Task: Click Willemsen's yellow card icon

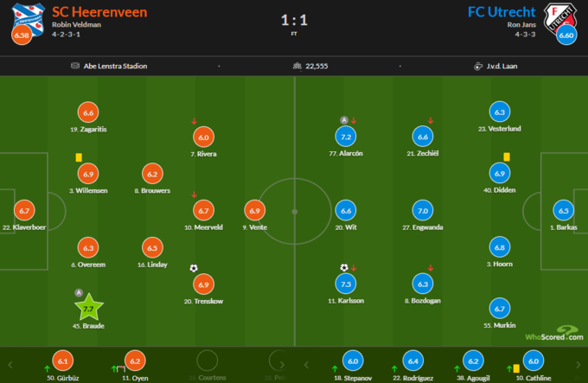Action: (x=79, y=157)
